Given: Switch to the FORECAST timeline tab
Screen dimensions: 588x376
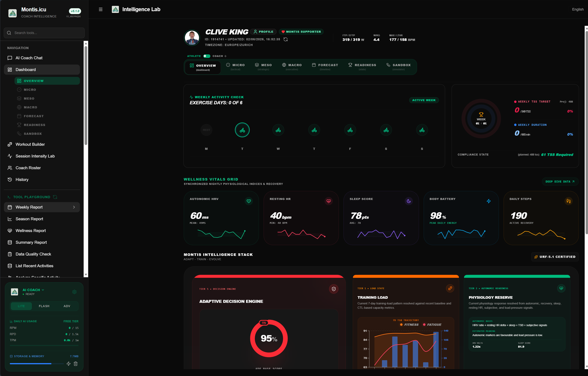Looking at the screenshot, I should pos(325,67).
